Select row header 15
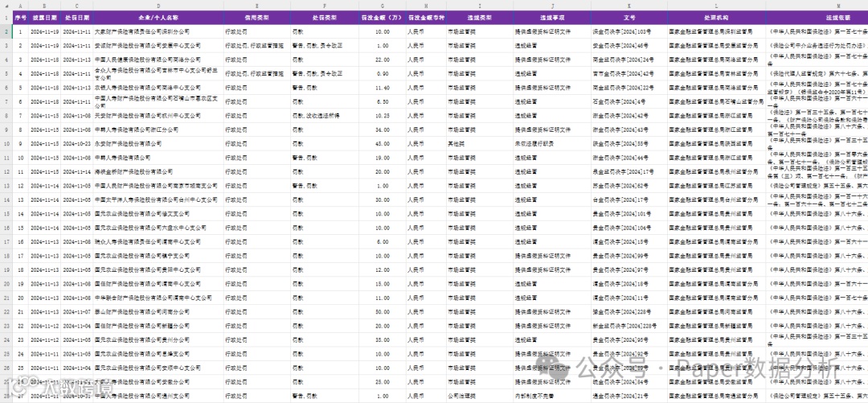Image resolution: width=868 pixels, height=403 pixels. tap(6, 213)
